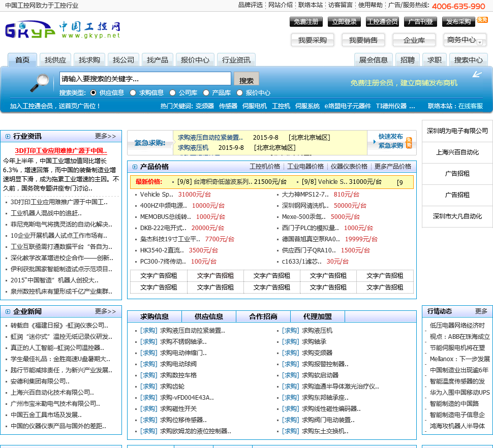Viewport: 493px width, 448px height.
Task: Click the 工控通会员 button
Action: tap(382, 22)
